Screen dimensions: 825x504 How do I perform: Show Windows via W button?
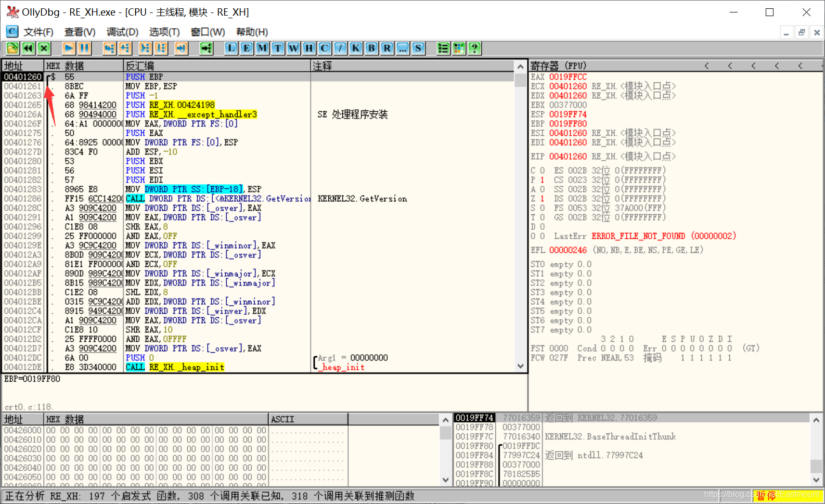click(293, 48)
